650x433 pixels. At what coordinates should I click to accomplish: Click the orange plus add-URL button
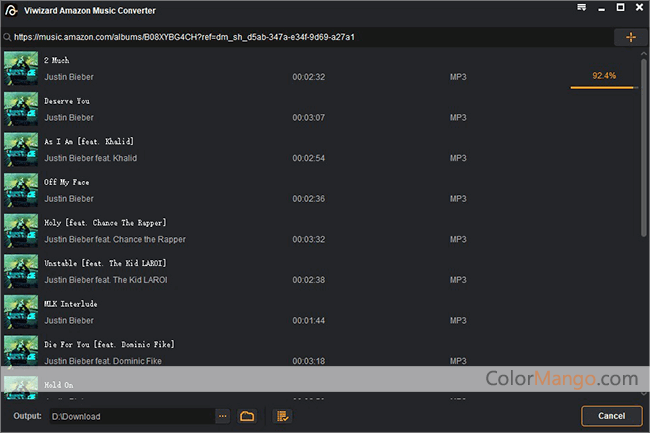coord(630,37)
